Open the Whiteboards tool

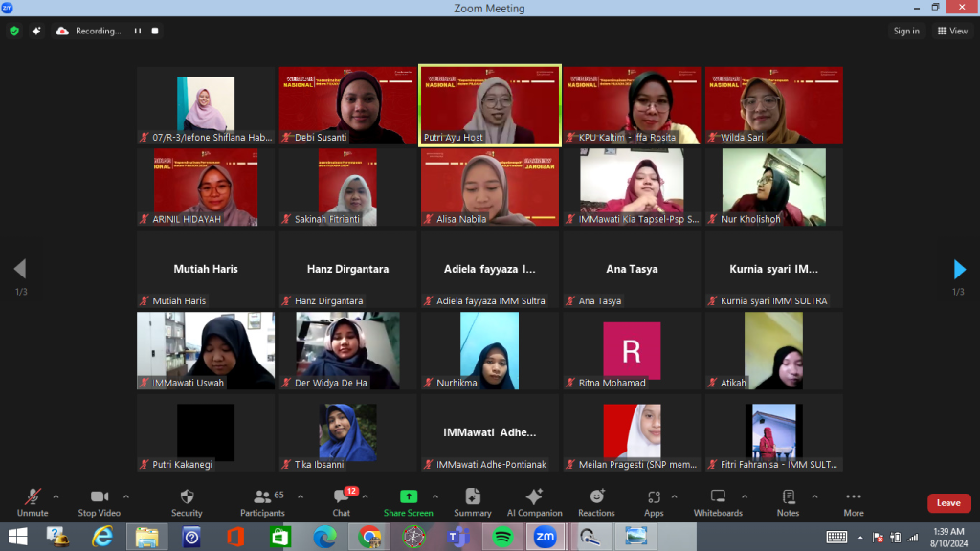point(718,502)
